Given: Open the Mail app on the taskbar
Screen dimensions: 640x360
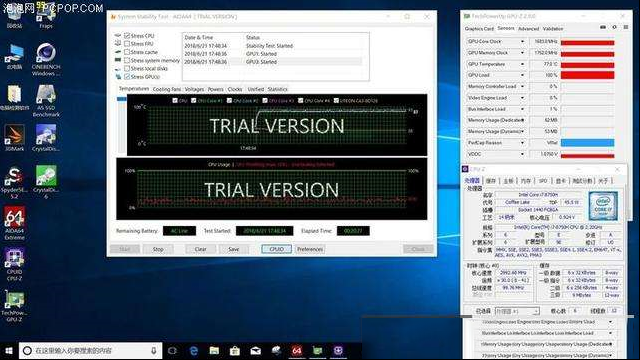Looking at the screenshot, I should (256, 351).
